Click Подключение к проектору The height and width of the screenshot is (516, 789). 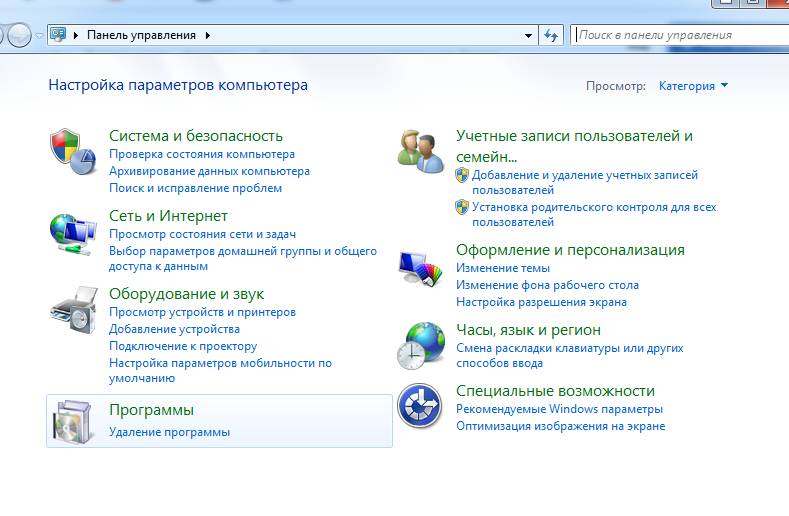(183, 346)
